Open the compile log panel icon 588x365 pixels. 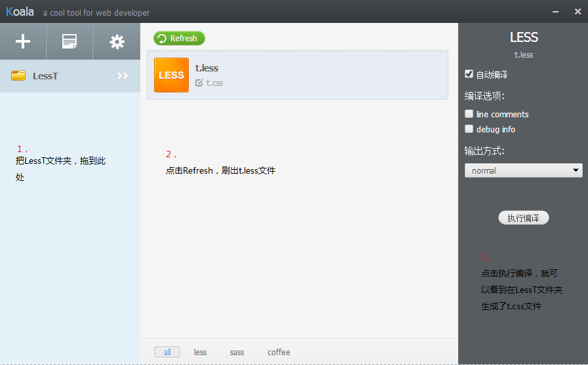[69, 41]
